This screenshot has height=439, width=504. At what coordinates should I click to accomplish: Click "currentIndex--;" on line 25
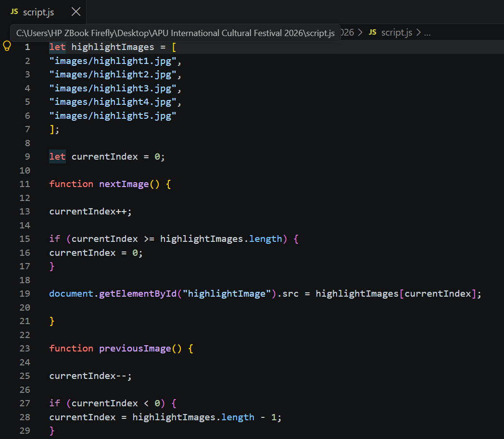(x=90, y=376)
